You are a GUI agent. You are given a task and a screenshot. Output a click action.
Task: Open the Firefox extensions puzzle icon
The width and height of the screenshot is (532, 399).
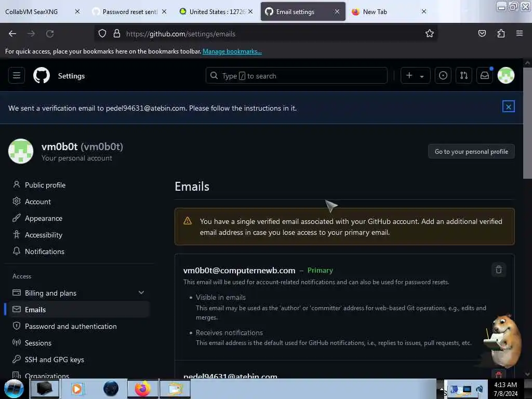point(501,33)
